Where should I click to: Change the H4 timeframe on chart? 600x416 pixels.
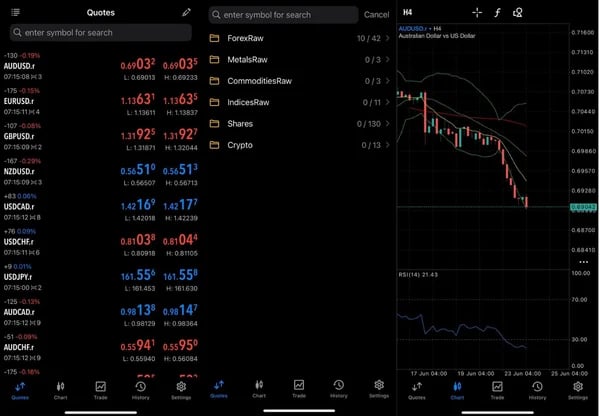[408, 13]
